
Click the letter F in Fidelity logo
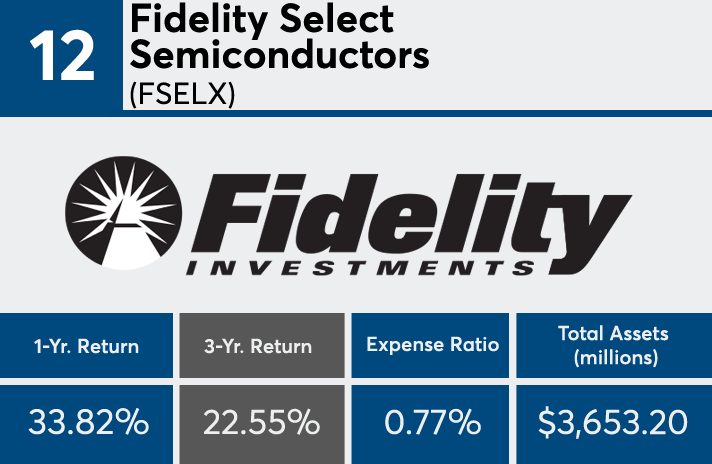[x=232, y=213]
